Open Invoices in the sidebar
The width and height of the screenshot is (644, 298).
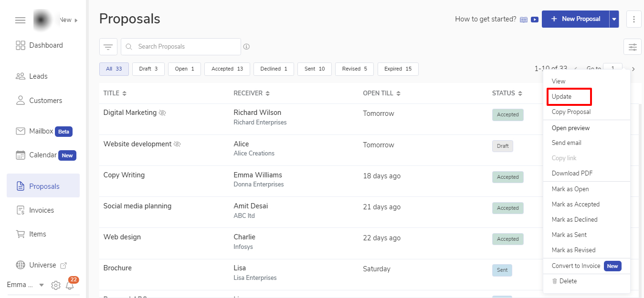coord(42,210)
